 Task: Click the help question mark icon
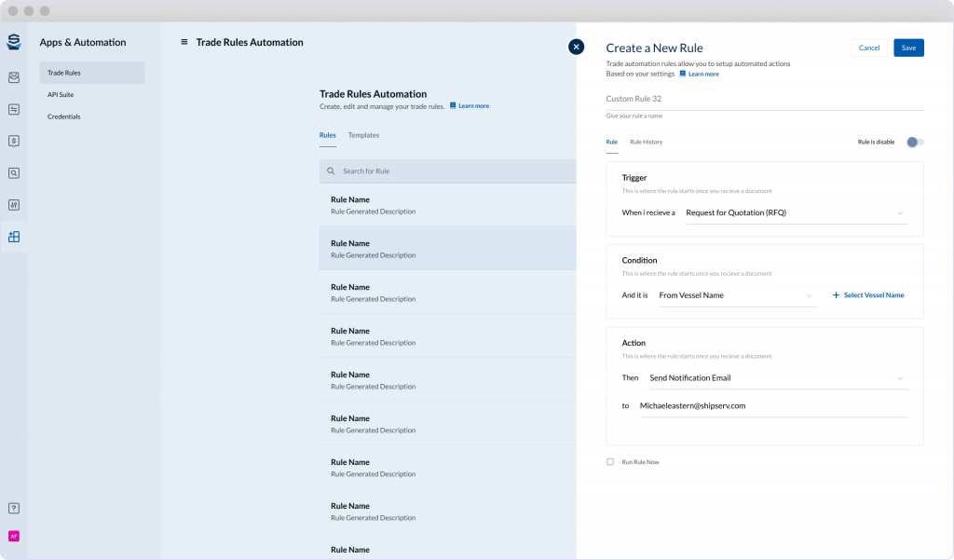14,509
